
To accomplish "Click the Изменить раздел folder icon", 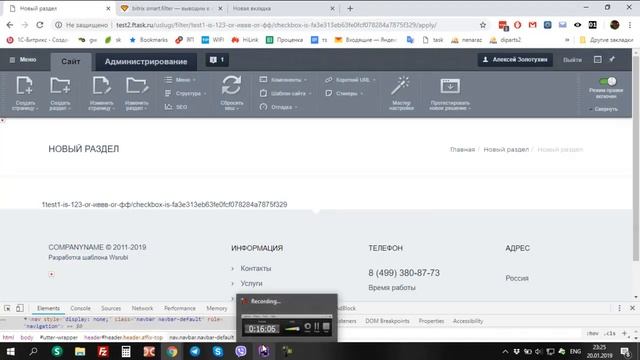I will [x=137, y=86].
